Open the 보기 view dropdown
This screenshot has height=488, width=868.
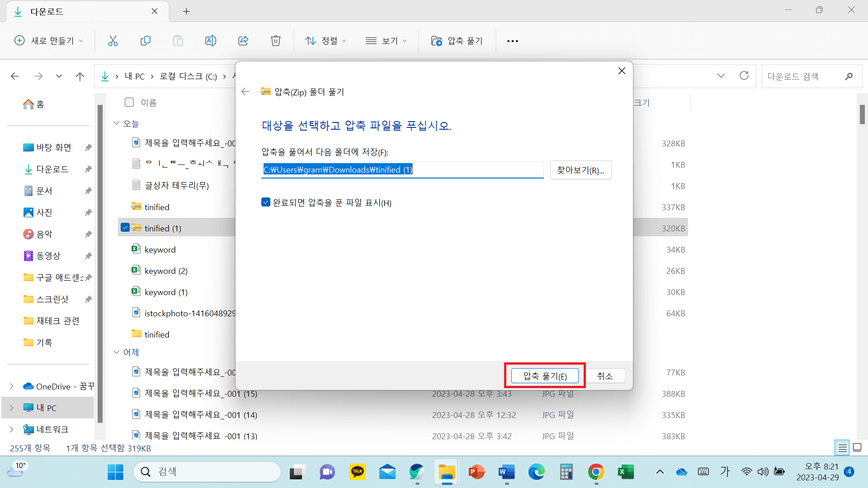coord(386,41)
